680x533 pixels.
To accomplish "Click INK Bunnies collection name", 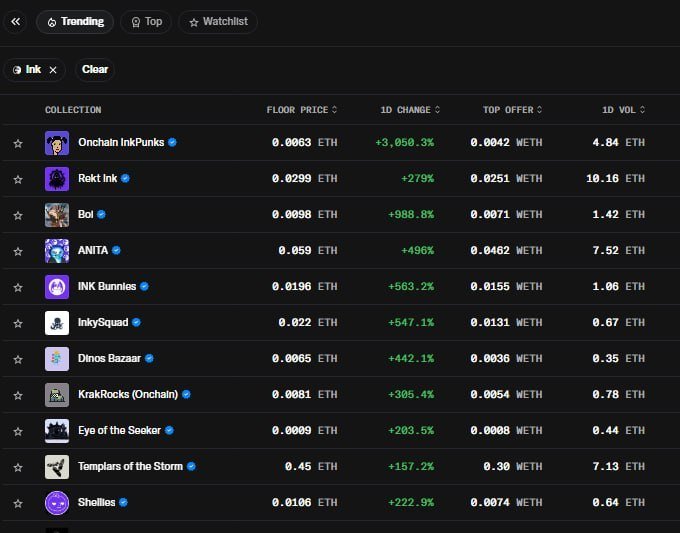I will (107, 286).
